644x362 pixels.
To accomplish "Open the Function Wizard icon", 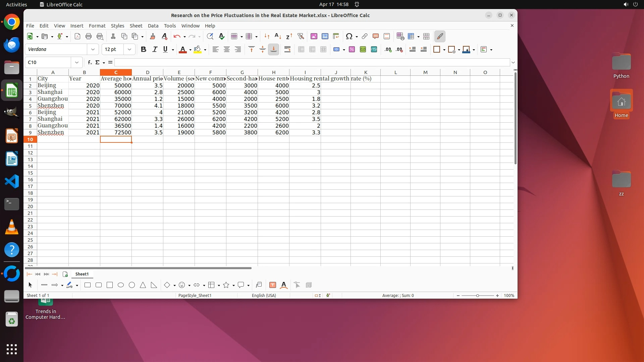I will 90,62.
